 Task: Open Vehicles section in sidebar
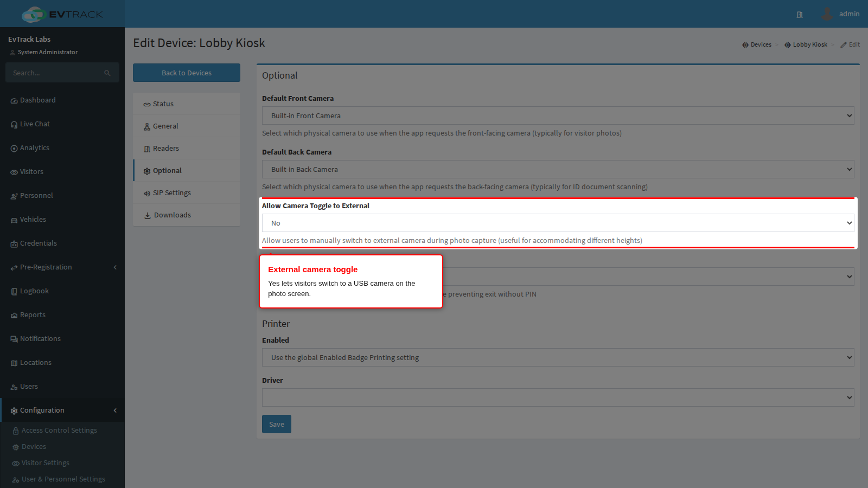(62, 220)
